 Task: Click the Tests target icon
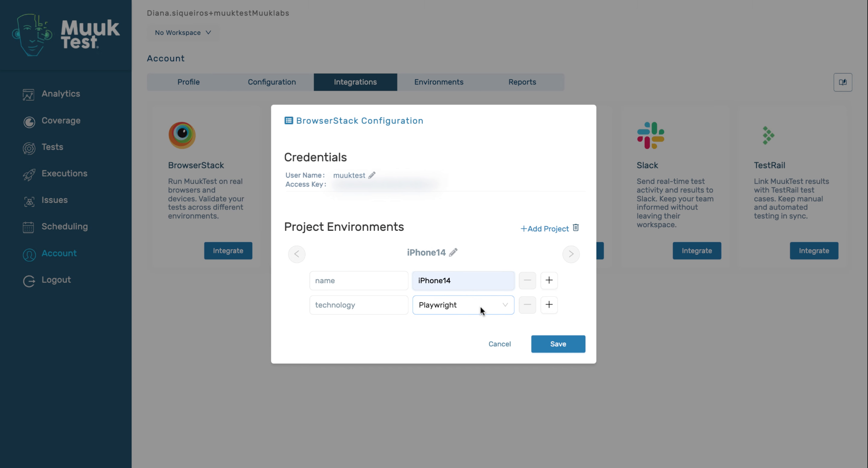[x=29, y=148]
